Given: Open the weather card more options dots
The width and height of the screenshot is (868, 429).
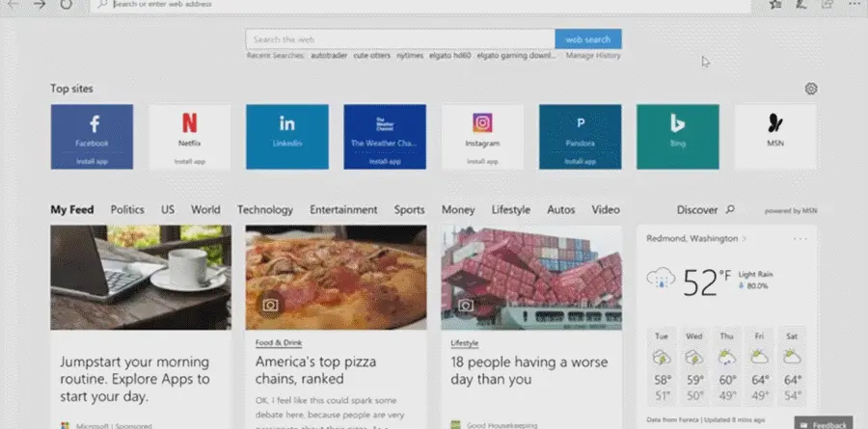Looking at the screenshot, I should [x=800, y=238].
